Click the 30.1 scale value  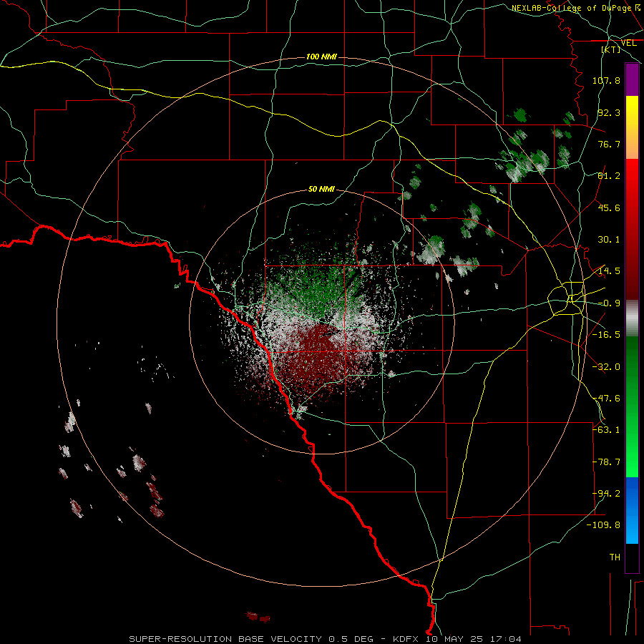(x=609, y=240)
